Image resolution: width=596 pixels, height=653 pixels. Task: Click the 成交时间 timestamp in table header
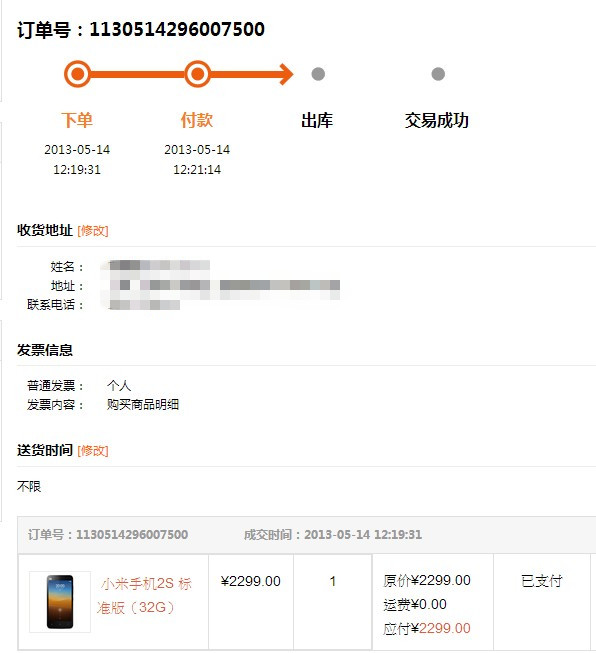point(363,534)
